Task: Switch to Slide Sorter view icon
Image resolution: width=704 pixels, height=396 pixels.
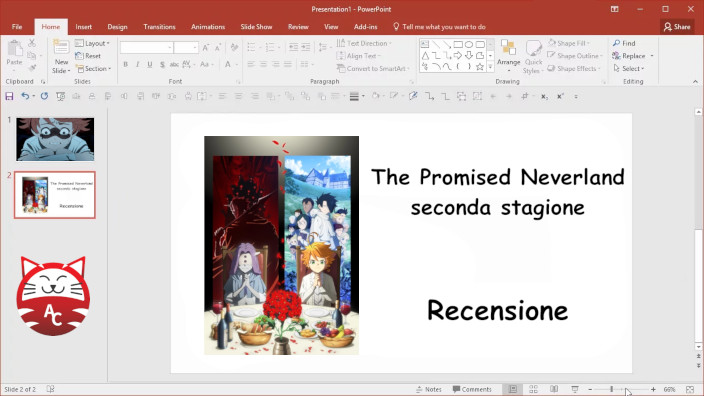Action: (x=533, y=389)
